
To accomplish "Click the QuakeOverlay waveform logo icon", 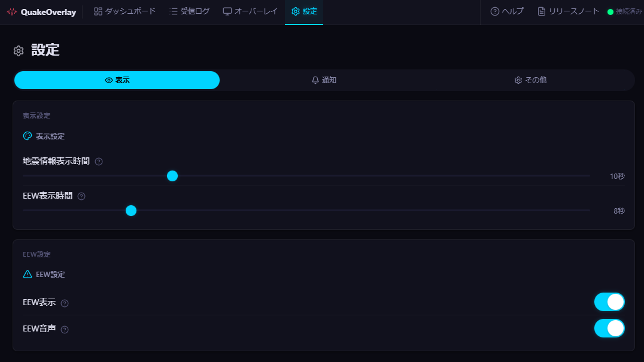I will pyautogui.click(x=12, y=12).
